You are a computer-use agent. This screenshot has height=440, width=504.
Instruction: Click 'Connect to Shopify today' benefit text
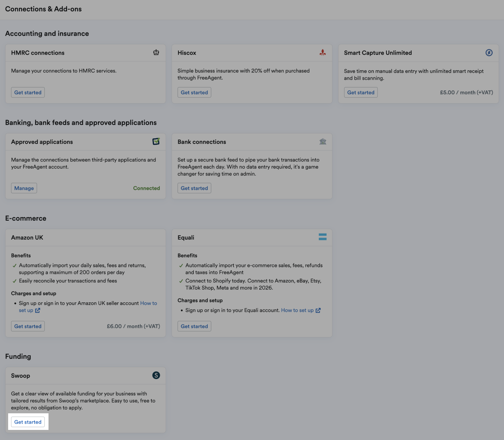click(253, 284)
